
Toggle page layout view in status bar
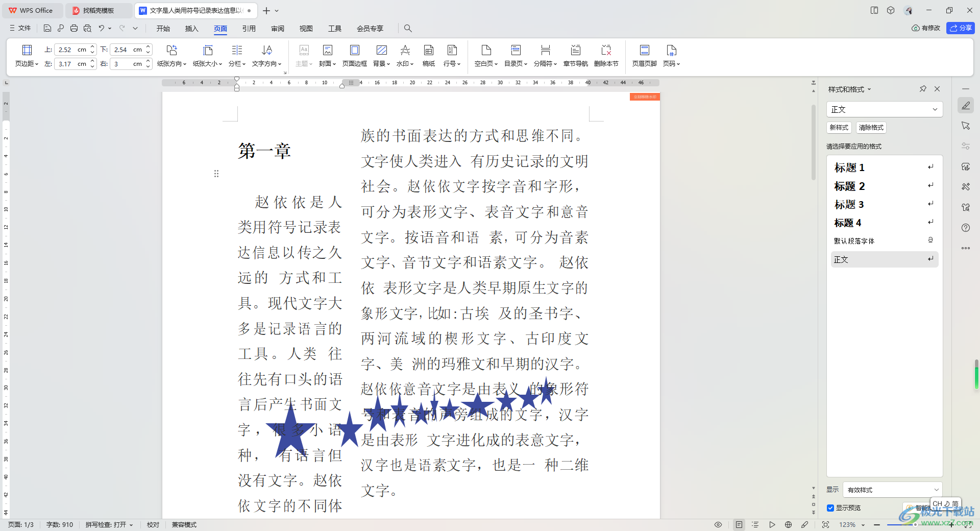pyautogui.click(x=739, y=524)
